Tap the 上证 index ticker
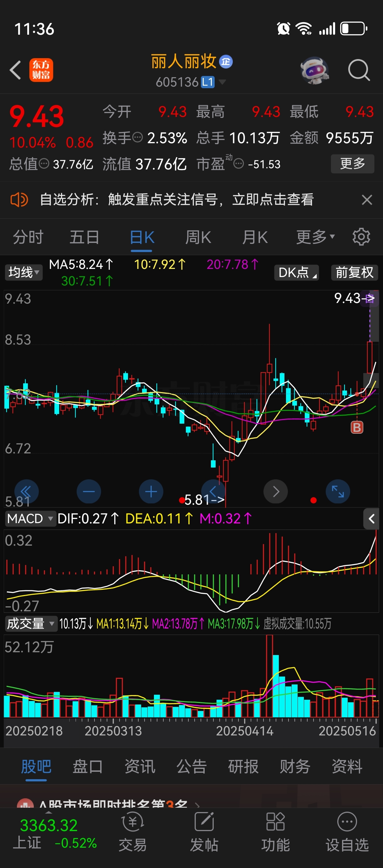The width and height of the screenshot is (383, 868). click(x=55, y=834)
